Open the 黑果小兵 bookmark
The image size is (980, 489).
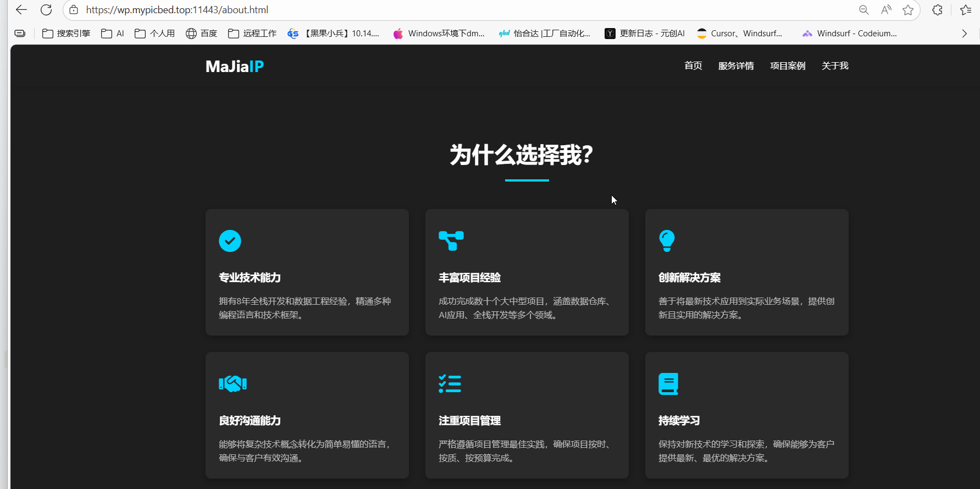click(x=334, y=34)
